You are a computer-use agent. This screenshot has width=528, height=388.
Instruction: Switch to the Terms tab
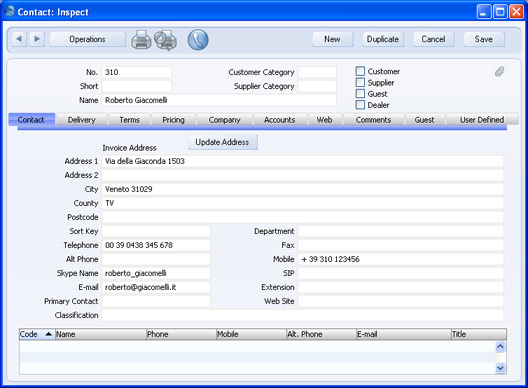[130, 120]
